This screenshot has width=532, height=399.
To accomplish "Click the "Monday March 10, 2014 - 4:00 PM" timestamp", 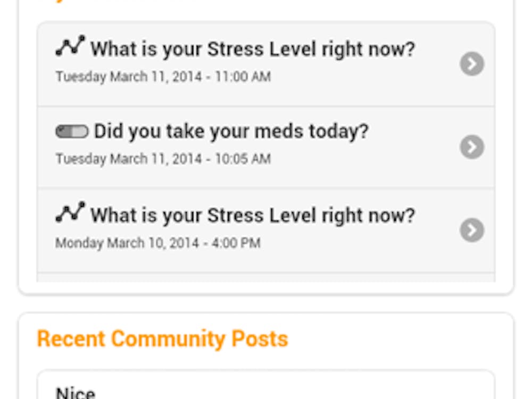I will coord(158,243).
